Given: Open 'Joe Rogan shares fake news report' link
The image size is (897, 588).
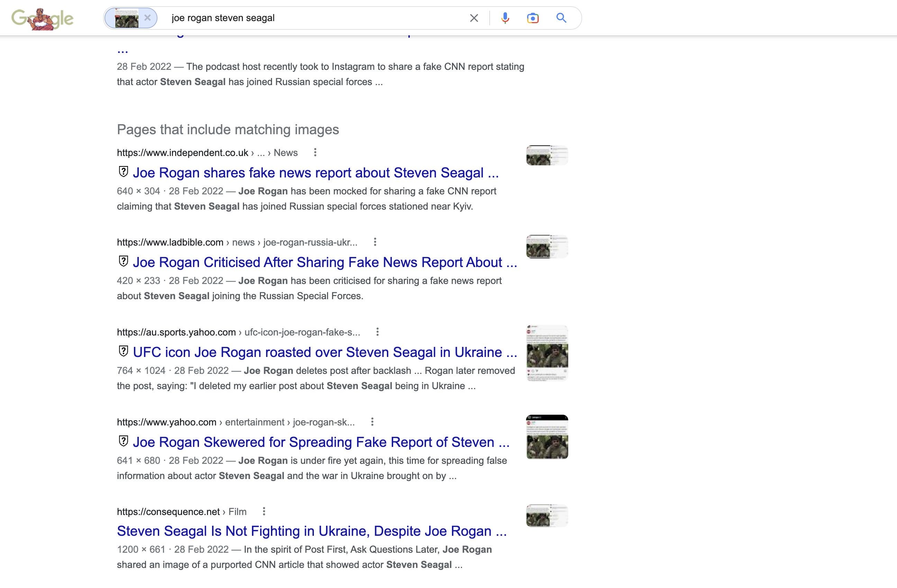Looking at the screenshot, I should 316,173.
